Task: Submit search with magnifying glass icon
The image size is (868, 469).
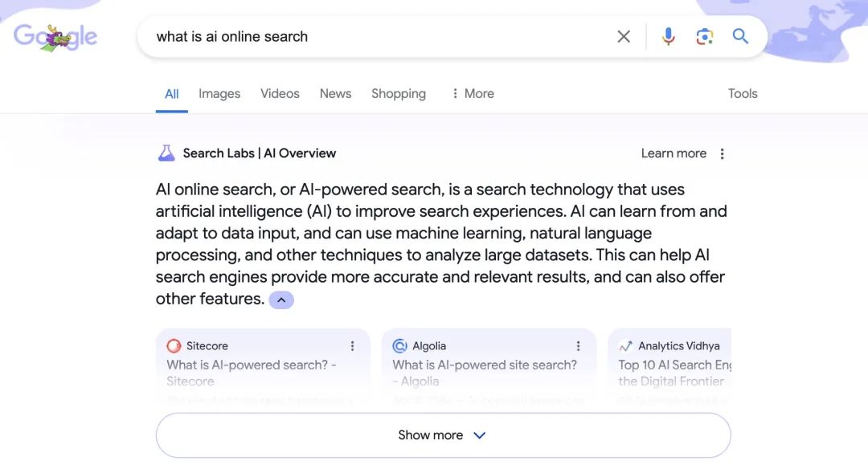Action: (740, 36)
